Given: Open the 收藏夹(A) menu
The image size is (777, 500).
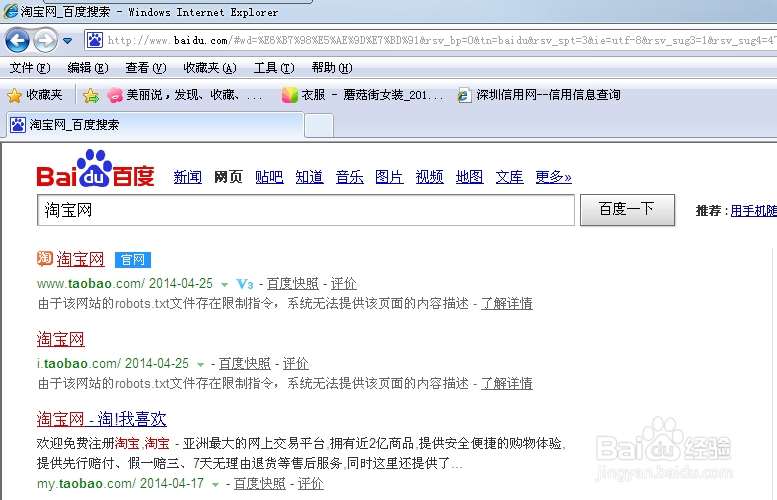Looking at the screenshot, I should (210, 68).
